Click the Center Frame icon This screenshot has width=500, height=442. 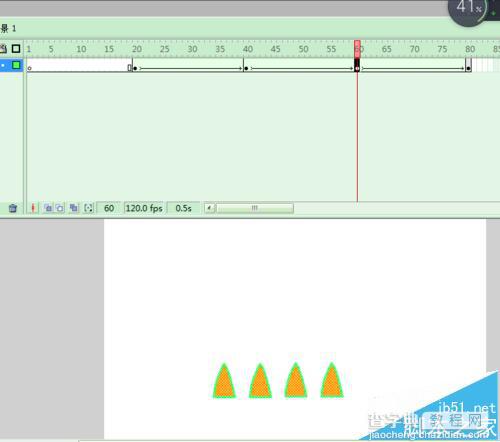33,208
